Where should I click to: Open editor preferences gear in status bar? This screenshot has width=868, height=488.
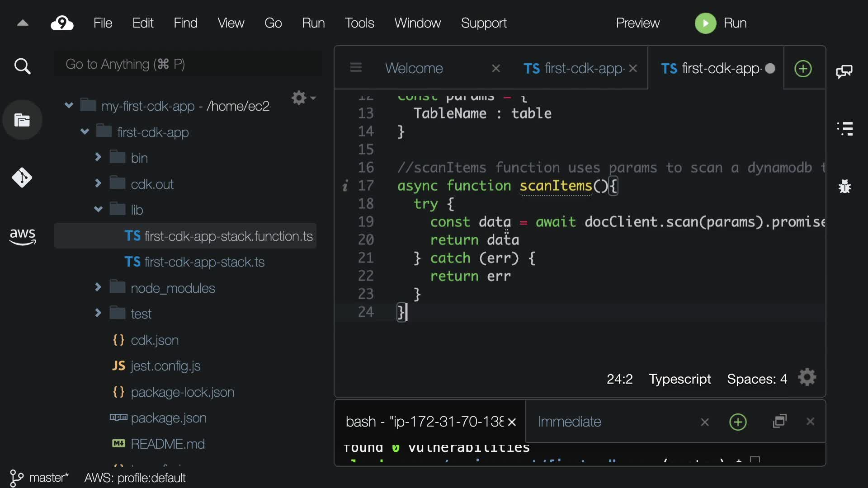(807, 378)
